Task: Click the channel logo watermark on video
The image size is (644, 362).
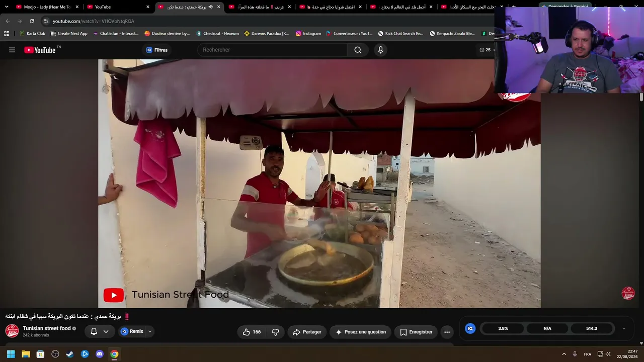Action: (628, 293)
